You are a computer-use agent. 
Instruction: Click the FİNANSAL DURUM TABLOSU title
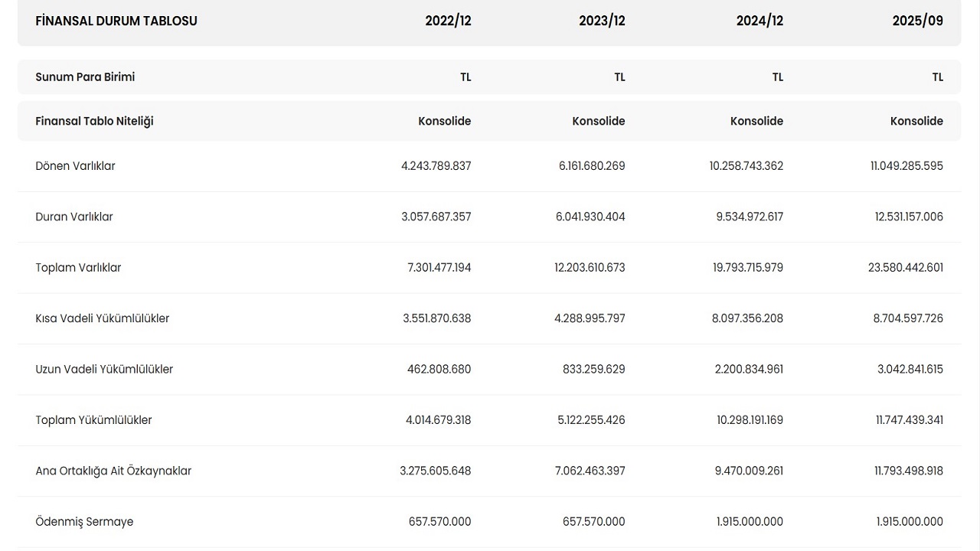point(116,21)
